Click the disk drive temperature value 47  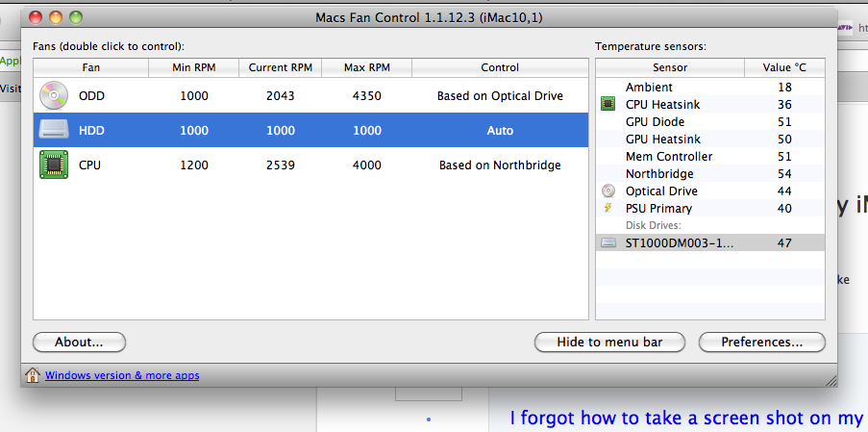coord(784,242)
